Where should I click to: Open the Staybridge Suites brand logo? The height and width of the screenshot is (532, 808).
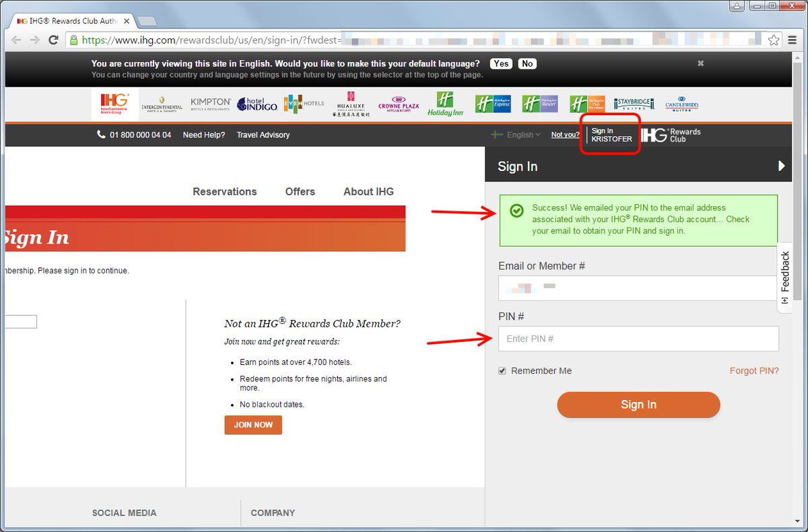point(634,104)
